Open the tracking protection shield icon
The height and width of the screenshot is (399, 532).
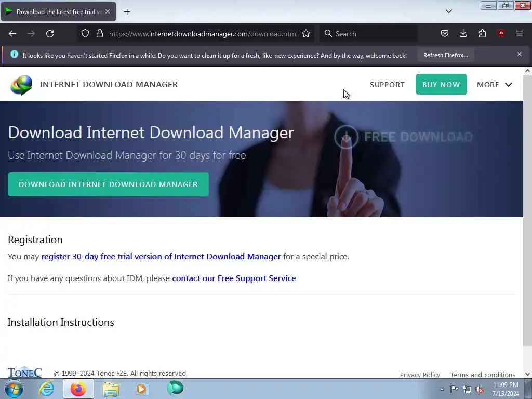pos(85,34)
